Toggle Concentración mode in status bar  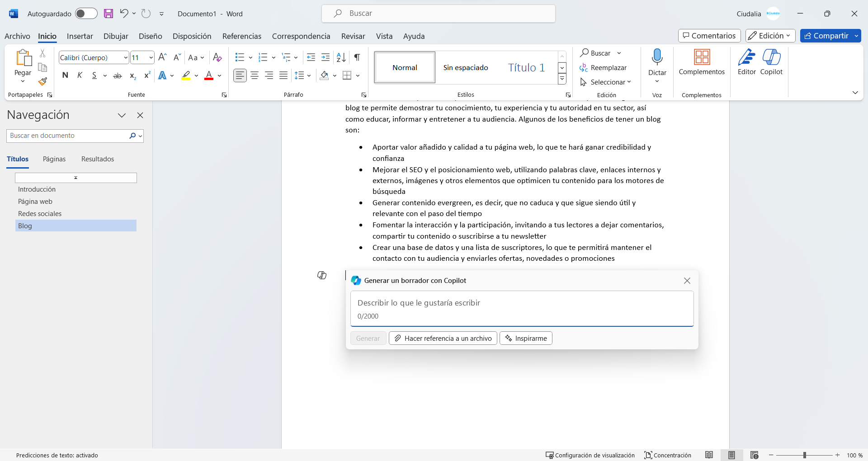tap(668, 455)
